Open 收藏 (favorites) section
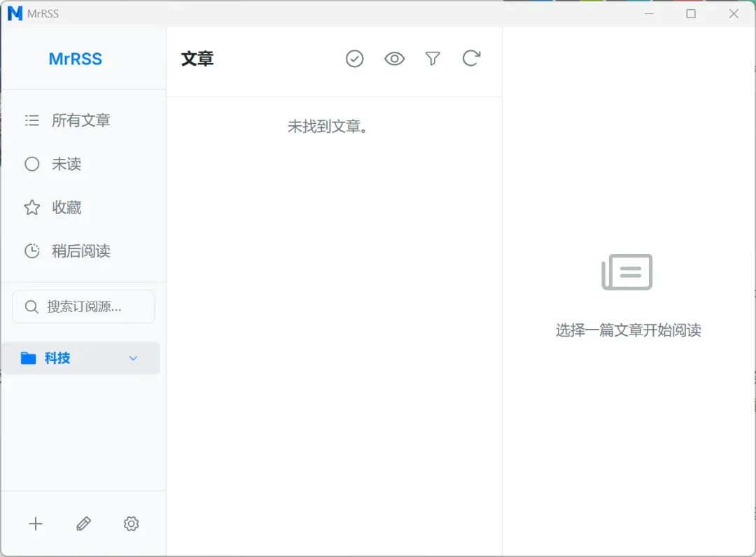 (83, 208)
